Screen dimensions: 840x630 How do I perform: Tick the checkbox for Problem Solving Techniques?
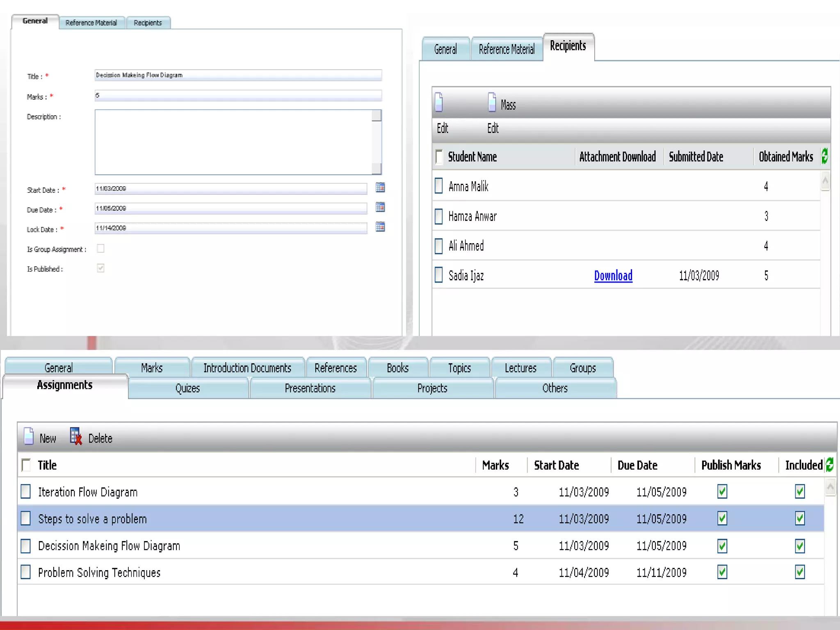pos(26,572)
